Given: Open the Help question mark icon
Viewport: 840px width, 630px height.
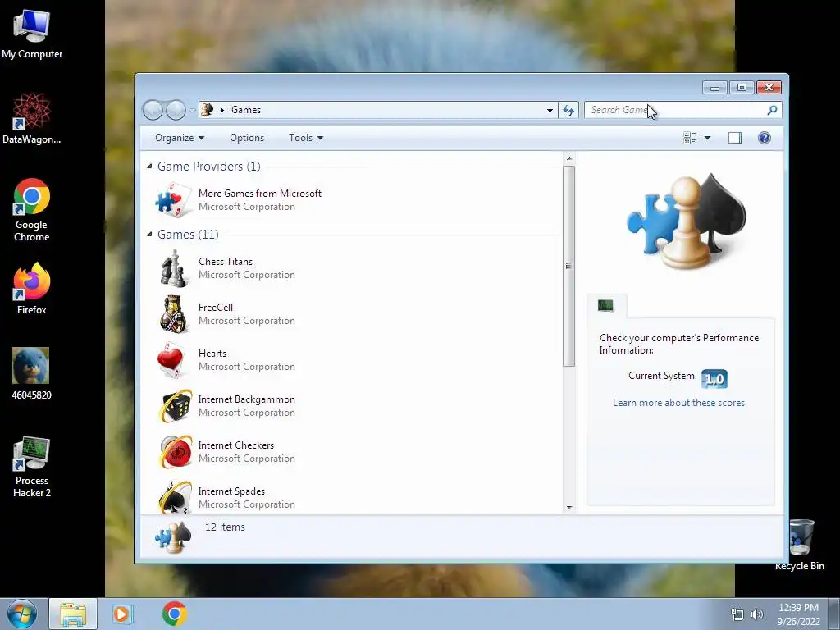Looking at the screenshot, I should 765,138.
